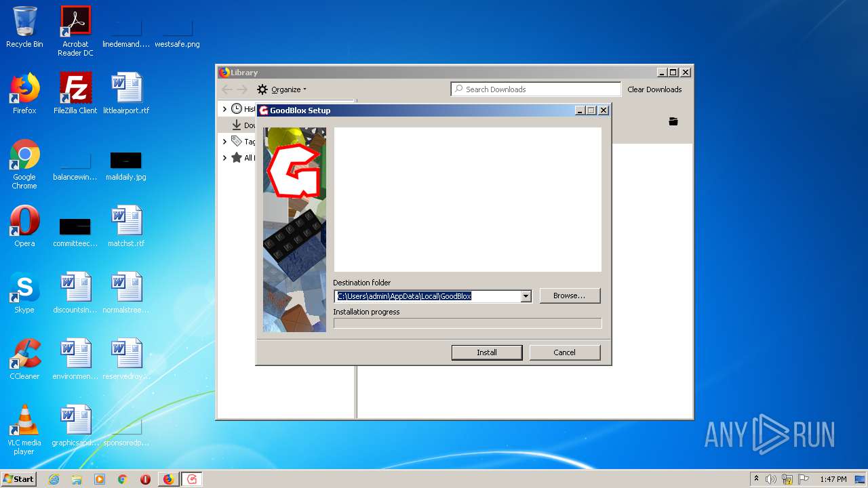Screen dimensions: 868x488
Task: Click the Install button
Action: (487, 352)
